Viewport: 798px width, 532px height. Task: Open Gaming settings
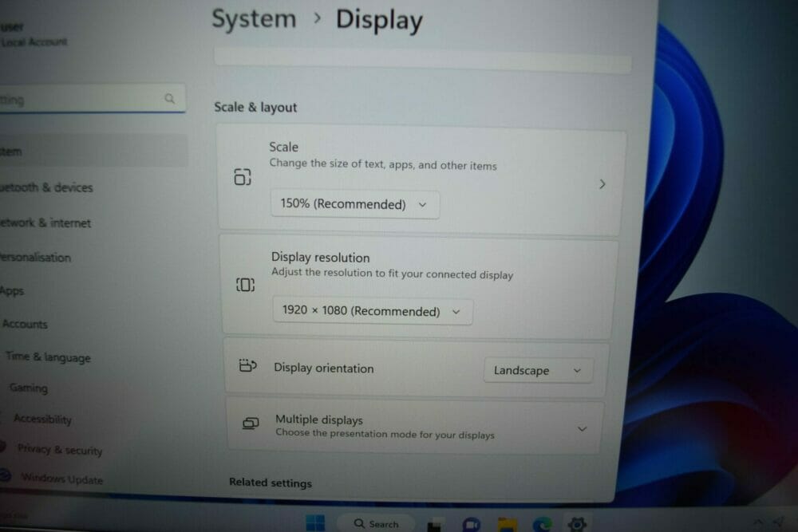click(x=29, y=388)
